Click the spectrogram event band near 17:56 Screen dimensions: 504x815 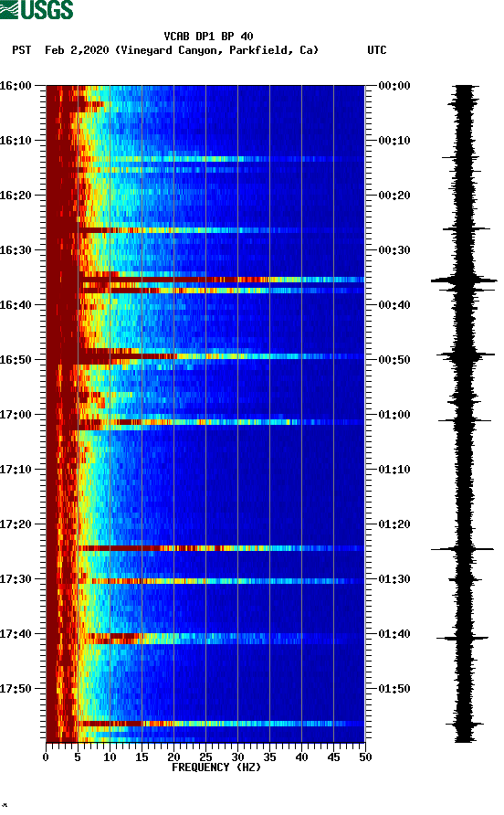click(x=205, y=724)
